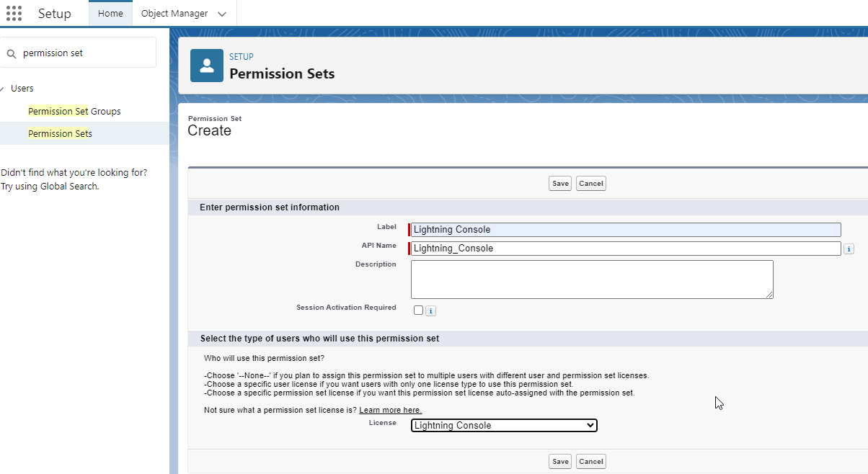
Task: Open the App Launcher waffle icon
Action: [x=14, y=13]
